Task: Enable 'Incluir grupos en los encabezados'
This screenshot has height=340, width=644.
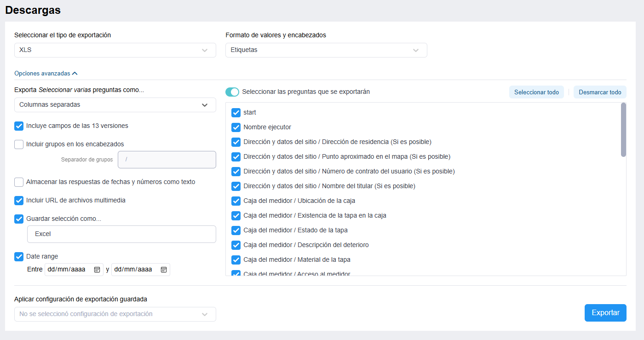Action: point(19,144)
